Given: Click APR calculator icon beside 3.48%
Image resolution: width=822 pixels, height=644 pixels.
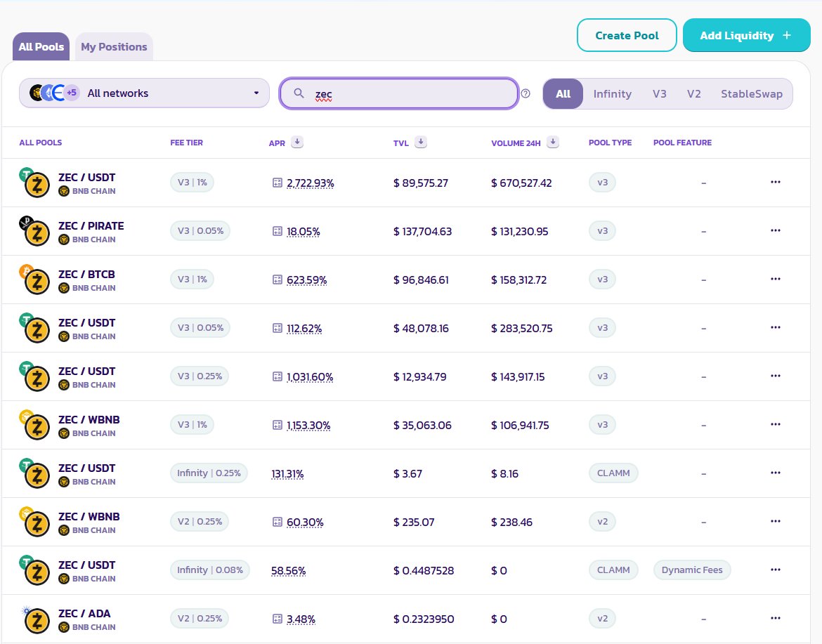Looking at the screenshot, I should coord(278,619).
